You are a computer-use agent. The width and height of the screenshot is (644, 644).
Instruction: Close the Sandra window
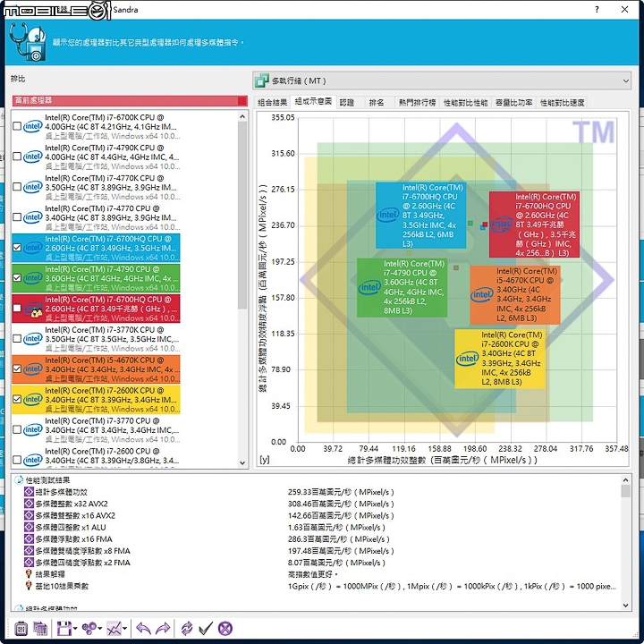coord(624,10)
